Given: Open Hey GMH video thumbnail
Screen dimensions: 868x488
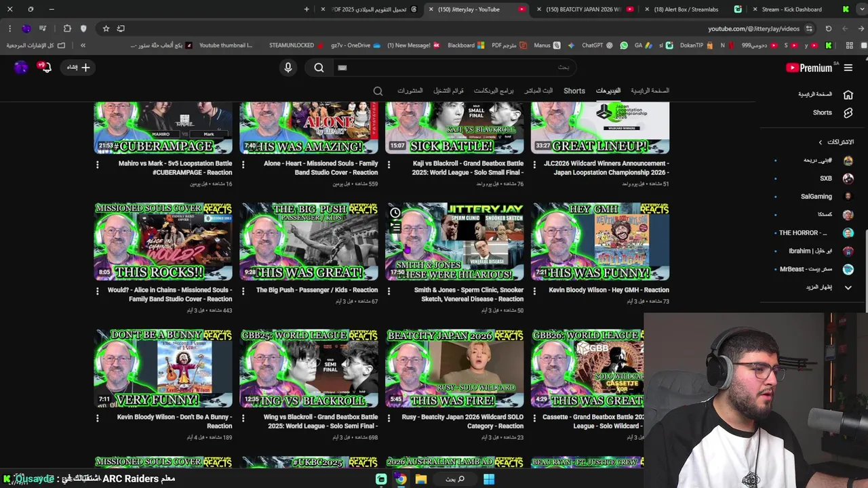Looking at the screenshot, I should coord(600,241).
